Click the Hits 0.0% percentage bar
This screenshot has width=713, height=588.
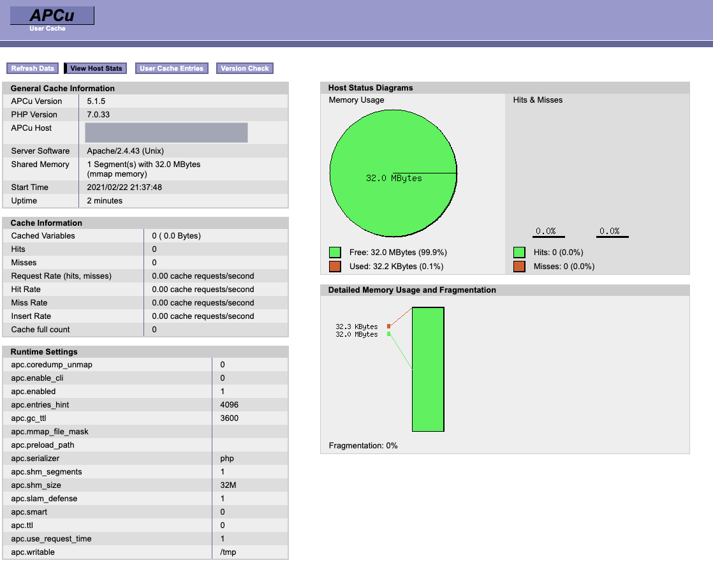[x=548, y=233]
